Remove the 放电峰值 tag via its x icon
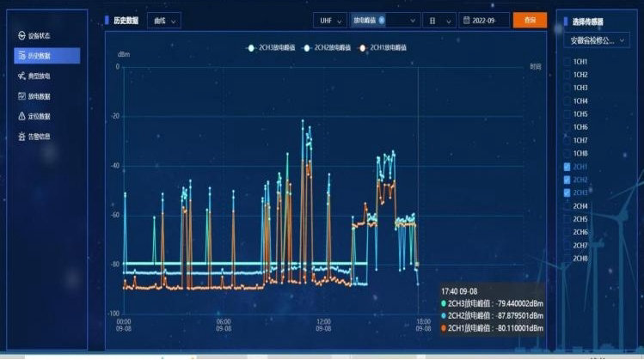Image resolution: width=644 pixels, height=360 pixels. (x=382, y=19)
